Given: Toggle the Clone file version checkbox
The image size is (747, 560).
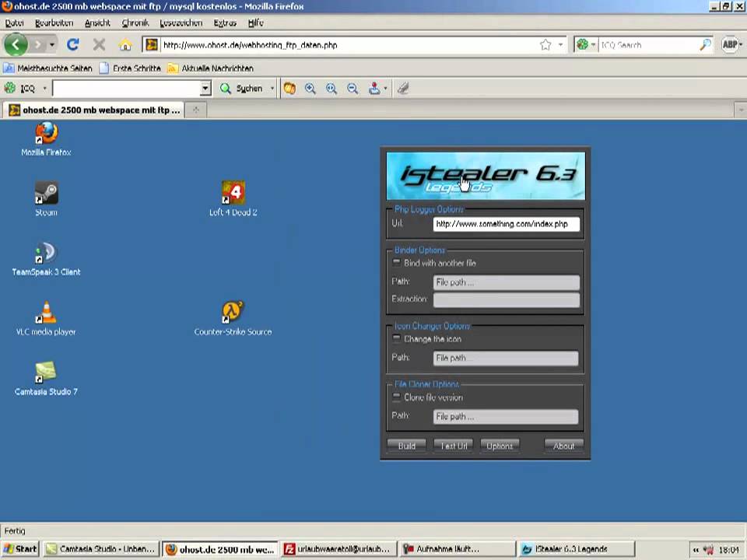Looking at the screenshot, I should [x=396, y=397].
